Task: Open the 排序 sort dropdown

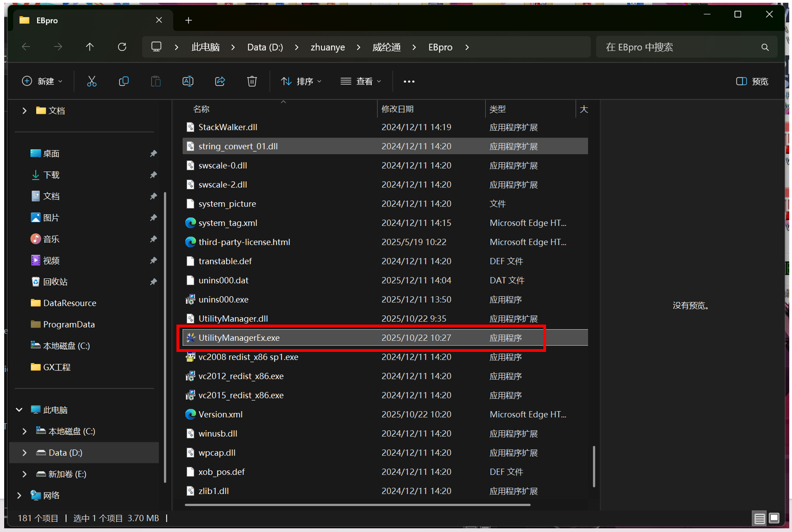Action: [x=301, y=81]
